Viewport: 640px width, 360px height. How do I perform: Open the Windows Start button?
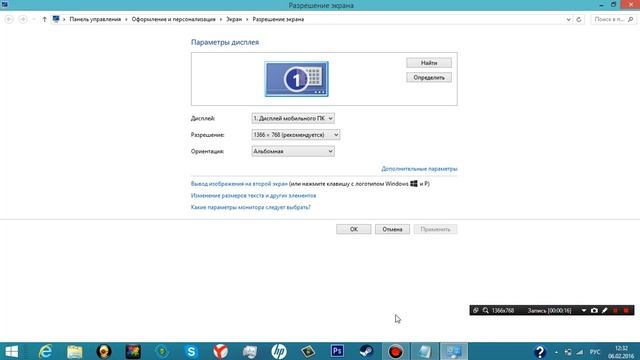tap(11, 351)
